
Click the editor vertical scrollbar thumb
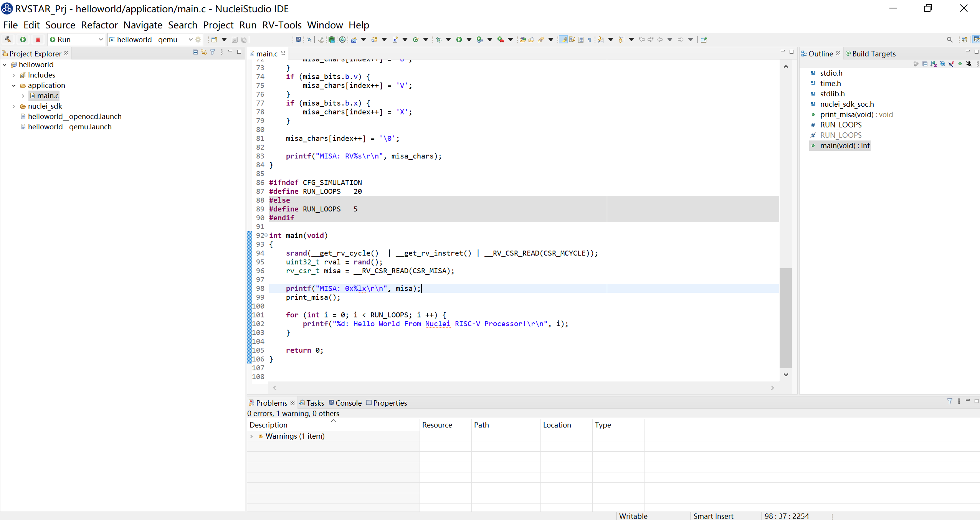pyautogui.click(x=786, y=318)
